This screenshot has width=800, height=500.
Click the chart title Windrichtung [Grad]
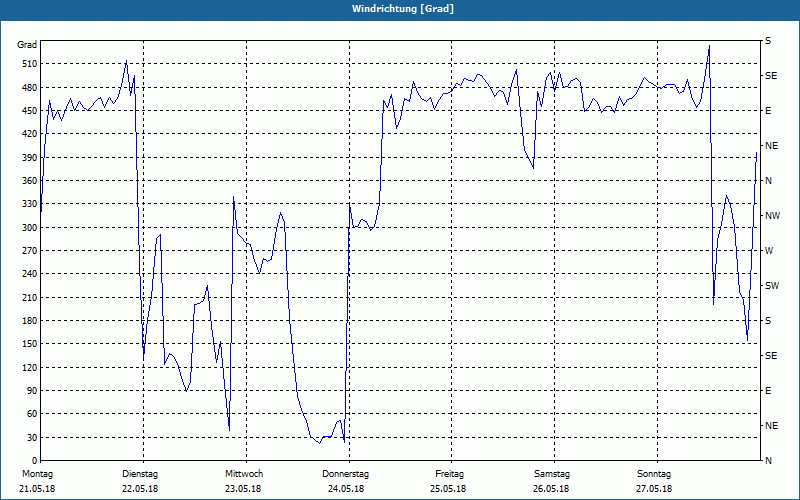(x=403, y=9)
